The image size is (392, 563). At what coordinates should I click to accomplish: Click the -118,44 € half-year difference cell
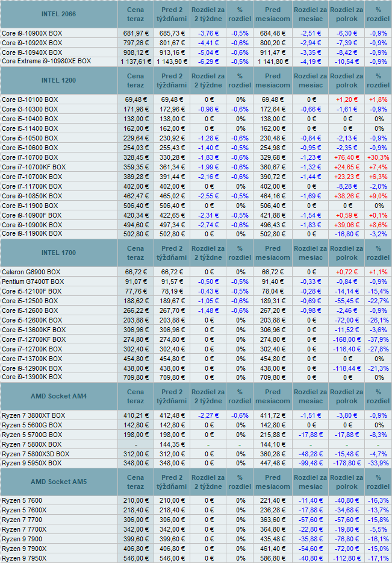(347, 369)
